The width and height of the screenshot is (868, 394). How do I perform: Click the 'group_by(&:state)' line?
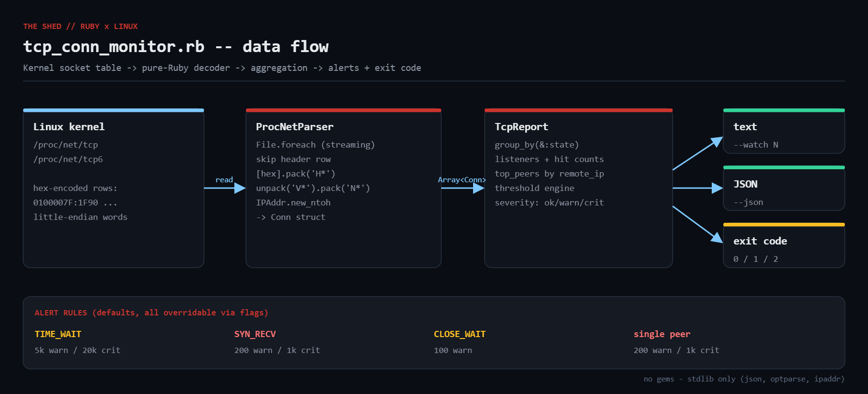tap(537, 145)
